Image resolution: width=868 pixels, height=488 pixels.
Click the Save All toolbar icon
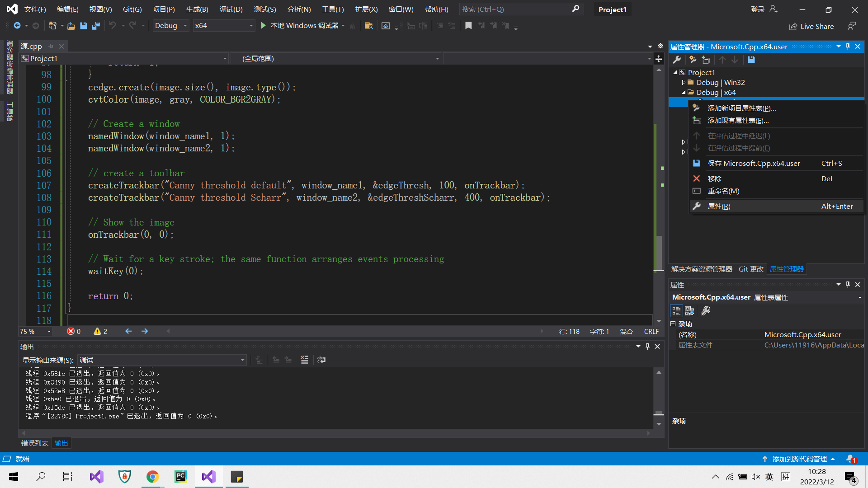click(96, 26)
